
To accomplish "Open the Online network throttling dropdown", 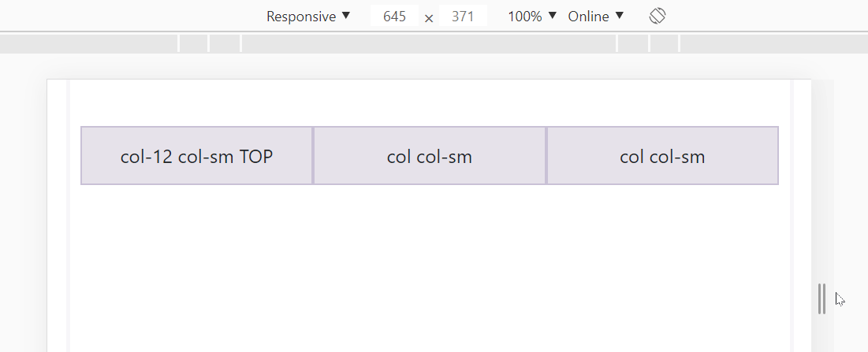I will pyautogui.click(x=596, y=17).
